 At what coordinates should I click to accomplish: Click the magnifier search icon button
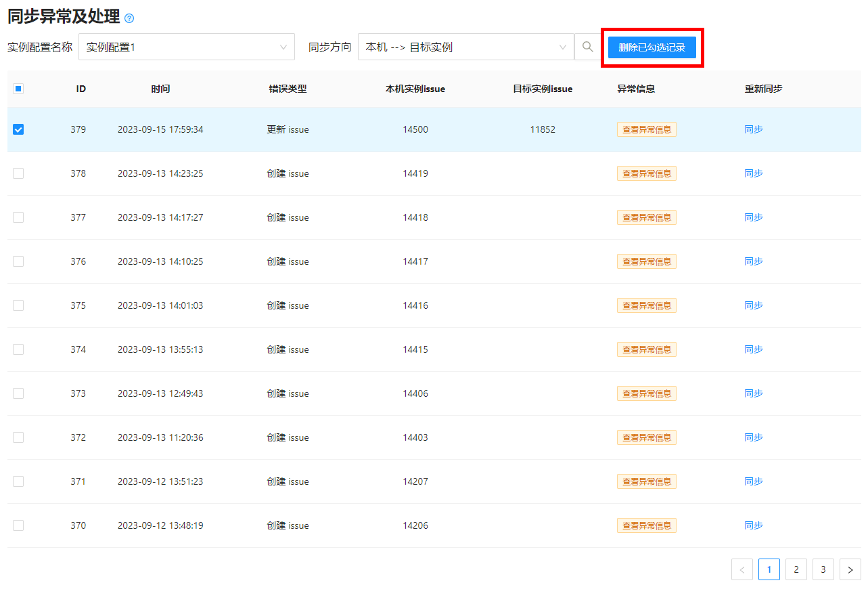point(587,47)
